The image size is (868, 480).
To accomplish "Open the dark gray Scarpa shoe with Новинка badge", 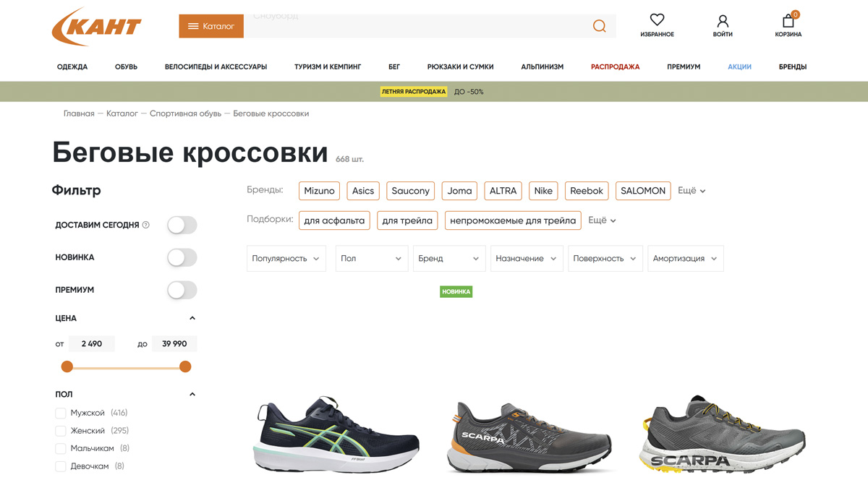I will coord(529,437).
